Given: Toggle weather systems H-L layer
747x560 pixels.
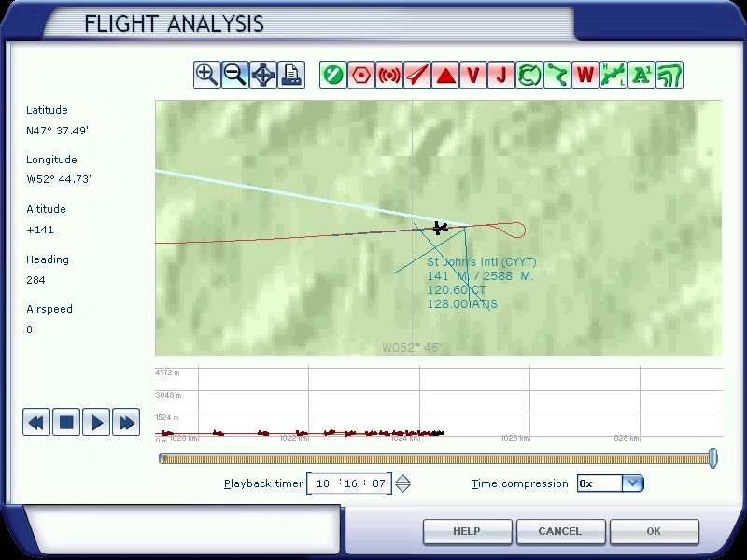Looking at the screenshot, I should coord(613,75).
